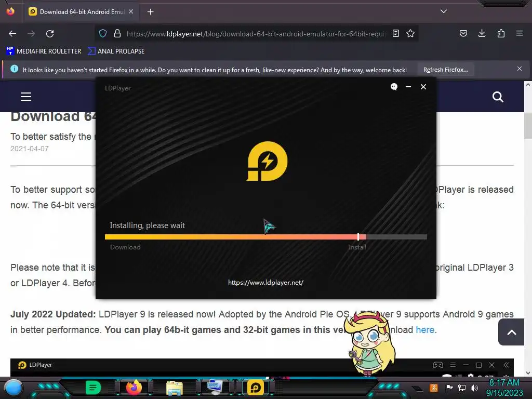Switch to LDPlayer installer taskbar icon

(x=256, y=388)
